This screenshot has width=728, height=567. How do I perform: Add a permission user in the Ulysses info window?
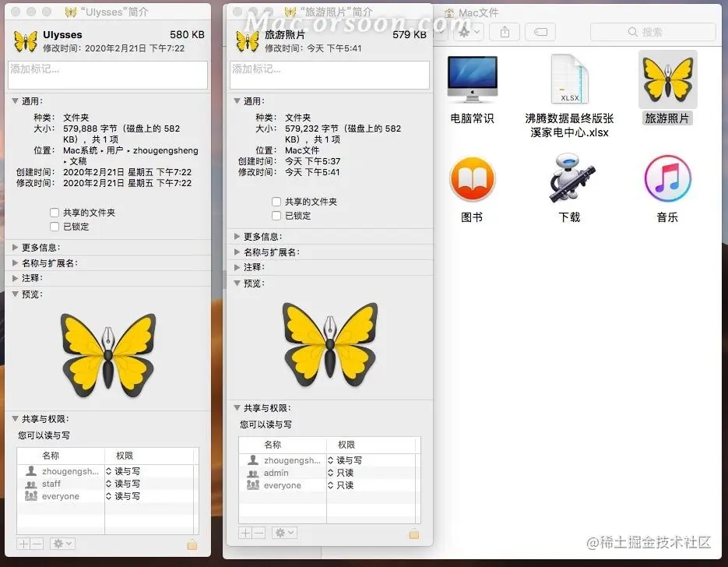[x=23, y=544]
